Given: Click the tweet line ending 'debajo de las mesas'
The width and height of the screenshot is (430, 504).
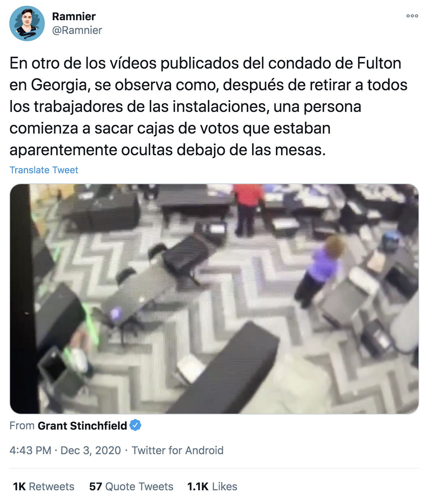Looking at the screenshot, I should 168,150.
